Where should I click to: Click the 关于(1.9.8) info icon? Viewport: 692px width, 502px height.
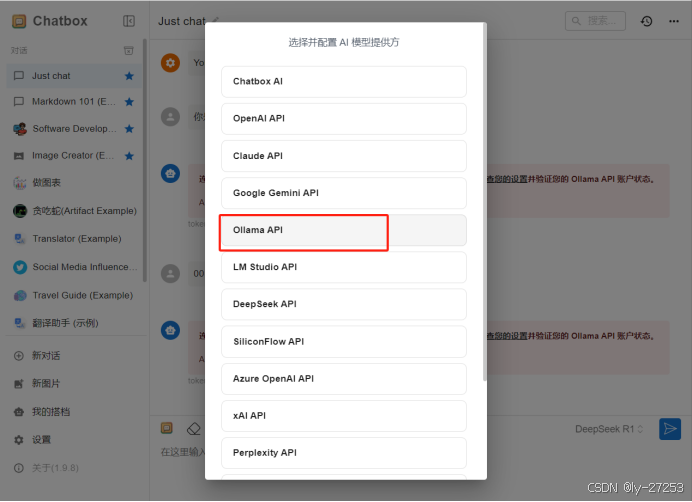[19, 468]
